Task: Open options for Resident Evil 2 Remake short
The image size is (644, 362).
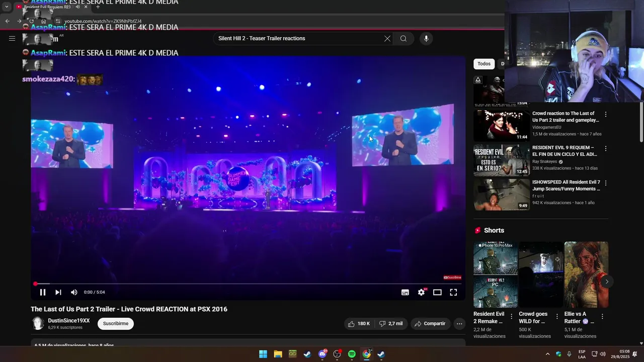Action: [512, 316]
